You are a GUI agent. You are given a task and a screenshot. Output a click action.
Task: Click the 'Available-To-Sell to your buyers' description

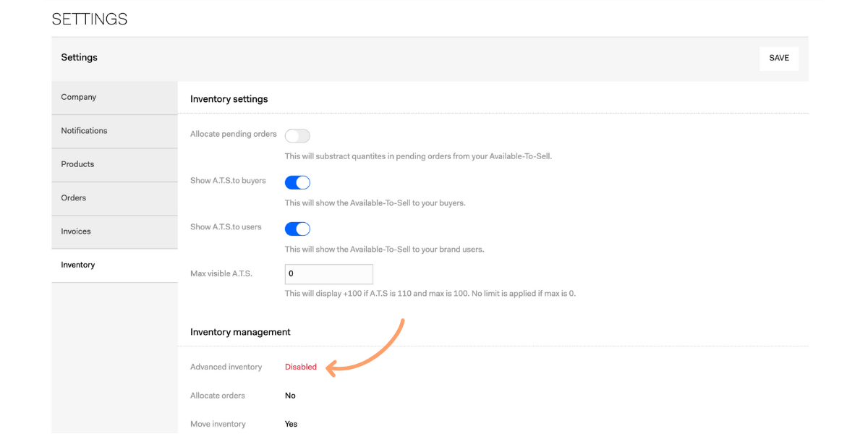(x=375, y=203)
